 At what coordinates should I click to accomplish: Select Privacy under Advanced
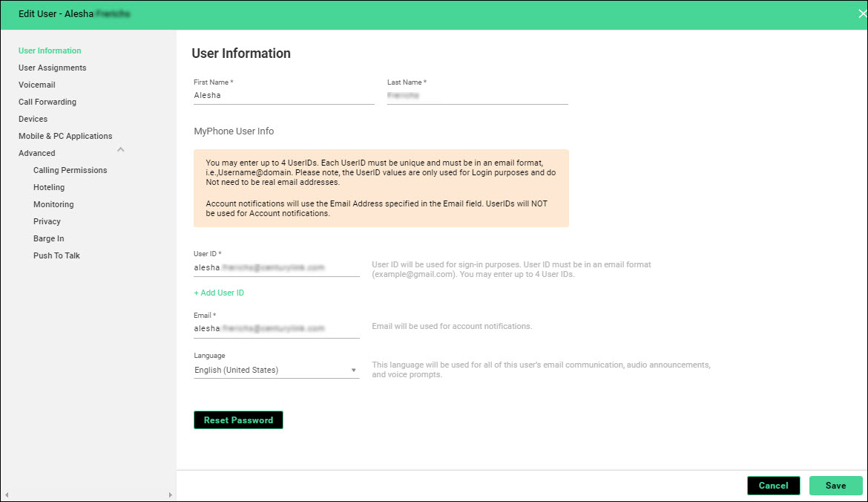click(47, 221)
